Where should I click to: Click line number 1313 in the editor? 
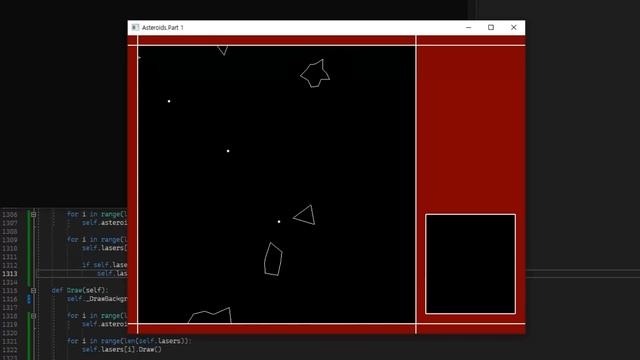tap(10, 274)
